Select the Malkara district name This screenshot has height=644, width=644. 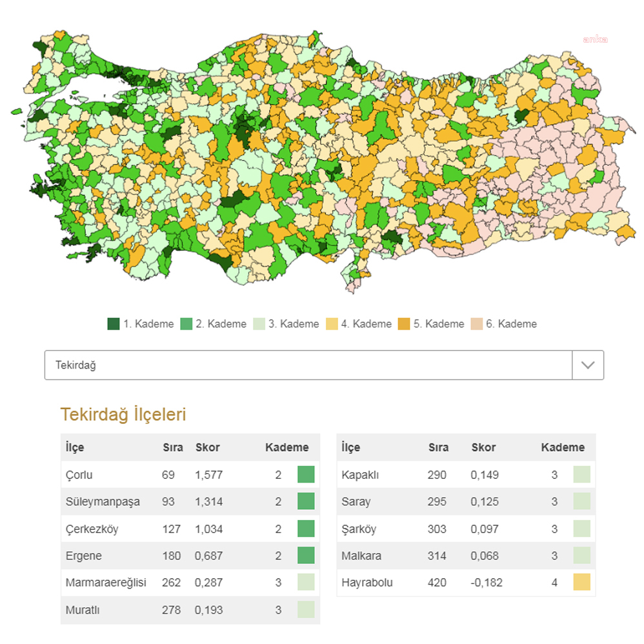[361, 556]
